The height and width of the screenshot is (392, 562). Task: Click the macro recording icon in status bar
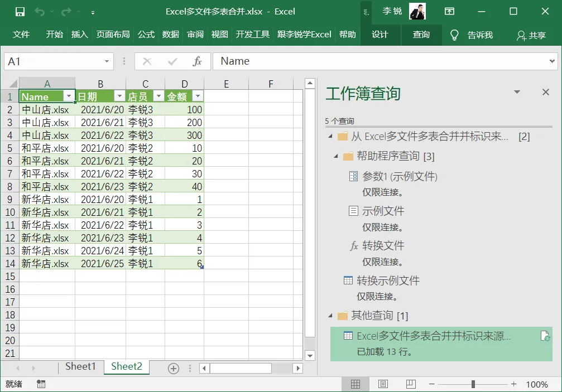click(x=41, y=384)
